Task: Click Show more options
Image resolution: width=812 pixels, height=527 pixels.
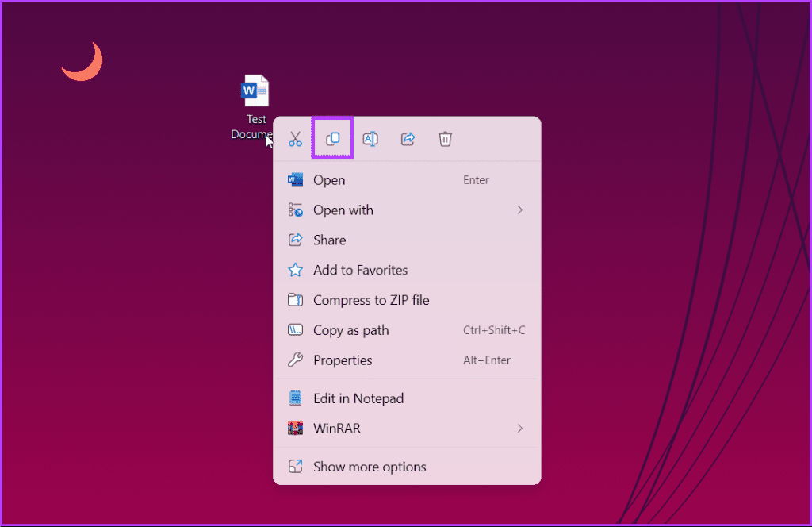Action: click(370, 467)
